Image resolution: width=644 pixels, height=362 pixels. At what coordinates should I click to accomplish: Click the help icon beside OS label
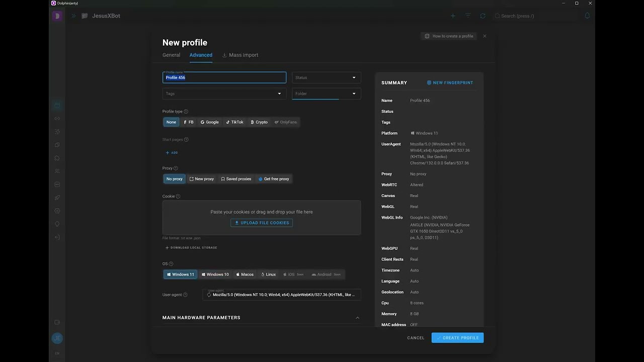pos(171,264)
